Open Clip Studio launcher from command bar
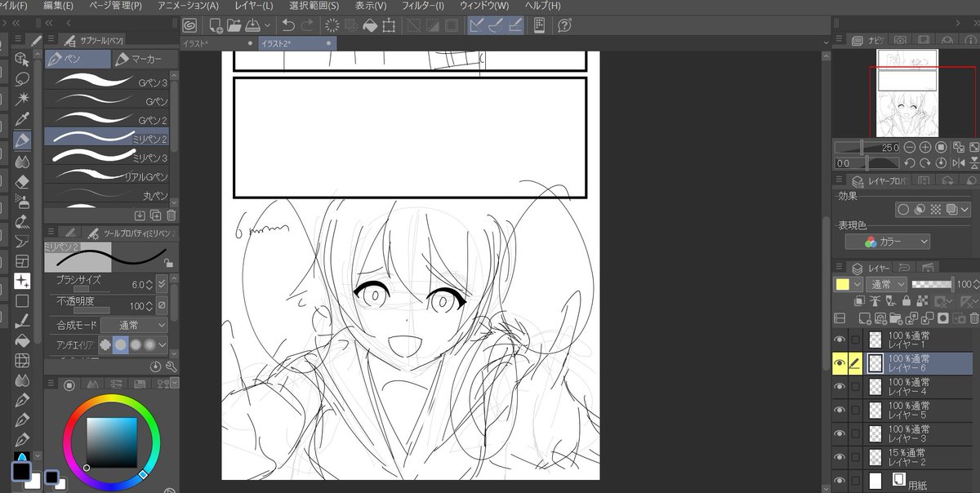The image size is (980, 493). (189, 25)
